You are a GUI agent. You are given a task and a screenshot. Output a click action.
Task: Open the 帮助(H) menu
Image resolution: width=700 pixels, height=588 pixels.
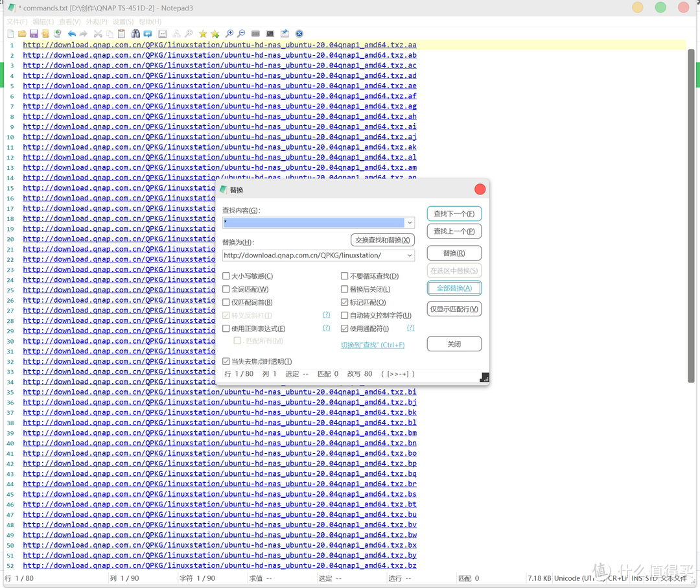pyautogui.click(x=150, y=21)
